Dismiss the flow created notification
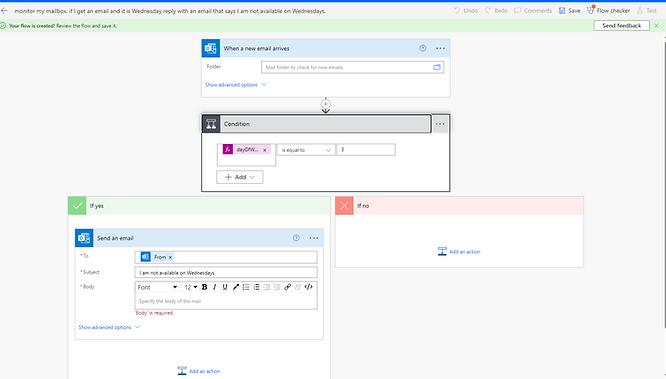The image size is (666, 379). pyautogui.click(x=656, y=25)
